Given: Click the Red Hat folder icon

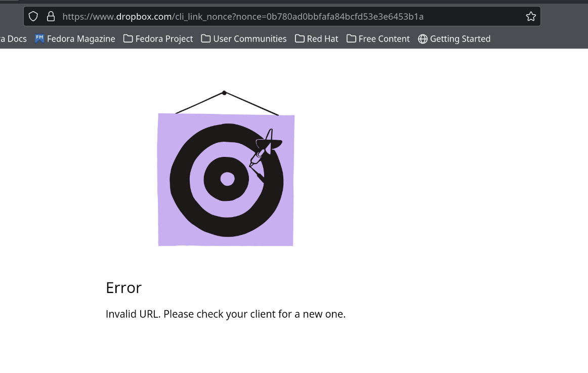Looking at the screenshot, I should [x=300, y=38].
